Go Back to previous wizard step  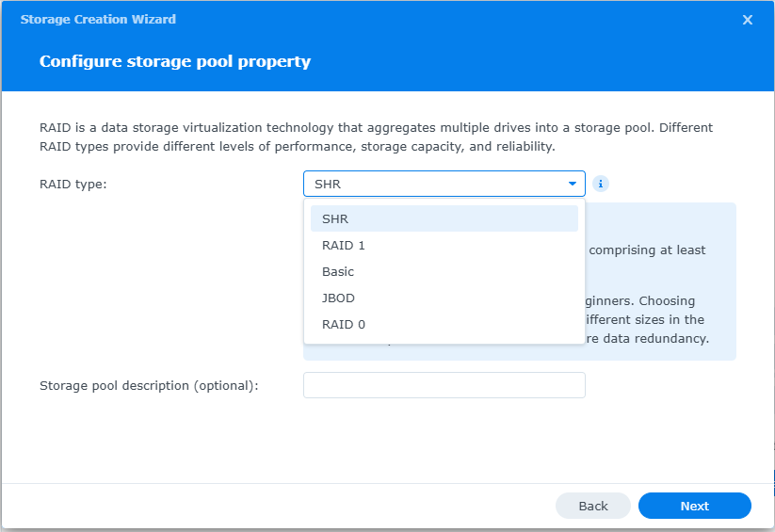[x=593, y=506]
